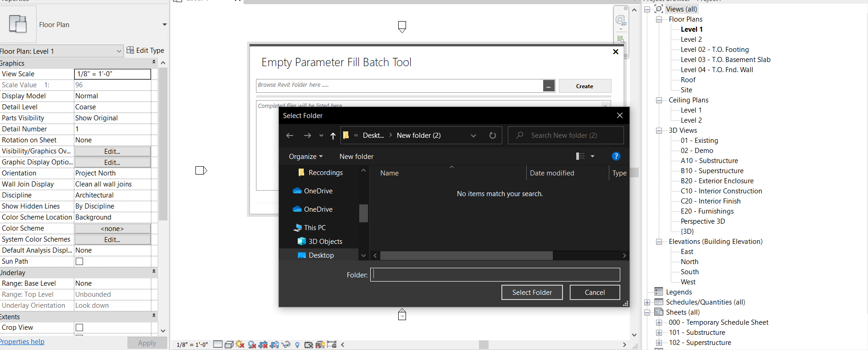Go back in the Select Folder dialog
Image resolution: width=868 pixels, height=350 pixels.
click(289, 135)
